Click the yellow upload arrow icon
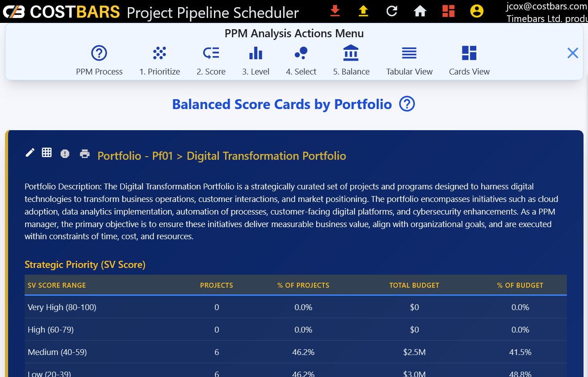This screenshot has width=588, height=377. pyautogui.click(x=363, y=11)
